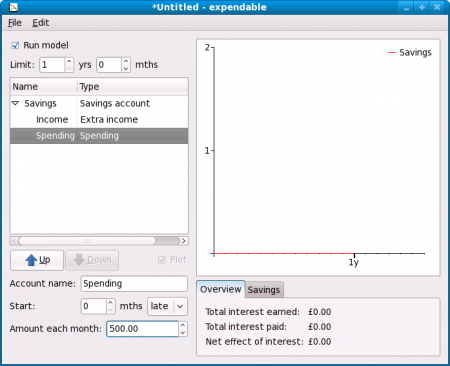Click the Total interest paid value
Viewport: 450px width, 366px height.
point(319,327)
